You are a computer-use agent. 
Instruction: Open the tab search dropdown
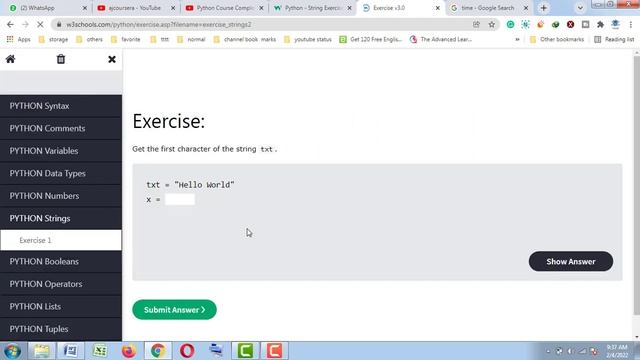point(580,8)
